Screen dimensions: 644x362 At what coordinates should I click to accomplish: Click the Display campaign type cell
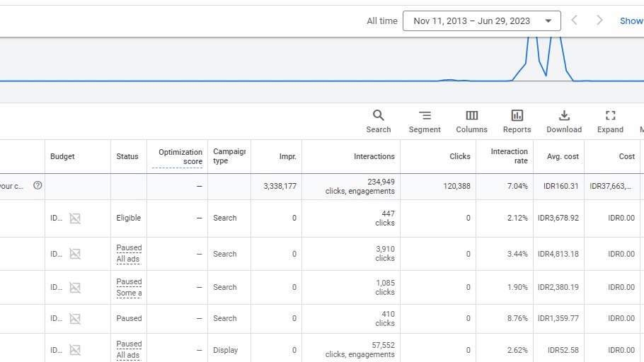[225, 350]
